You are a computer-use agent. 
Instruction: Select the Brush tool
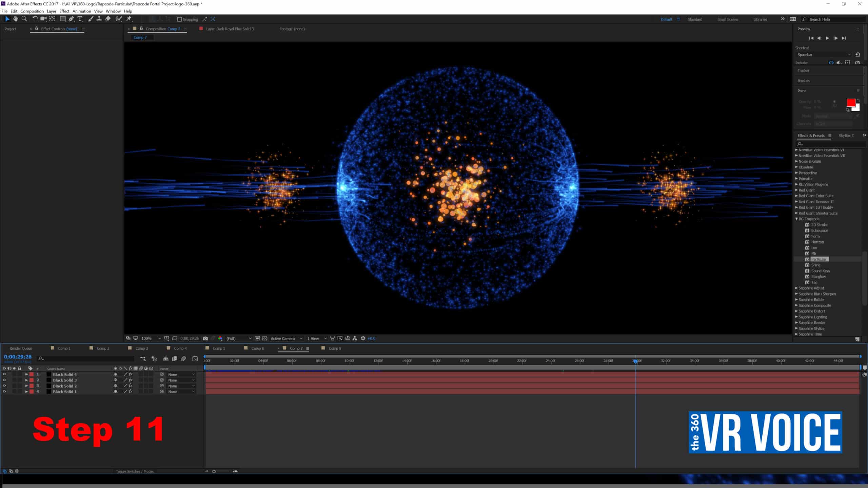point(90,19)
